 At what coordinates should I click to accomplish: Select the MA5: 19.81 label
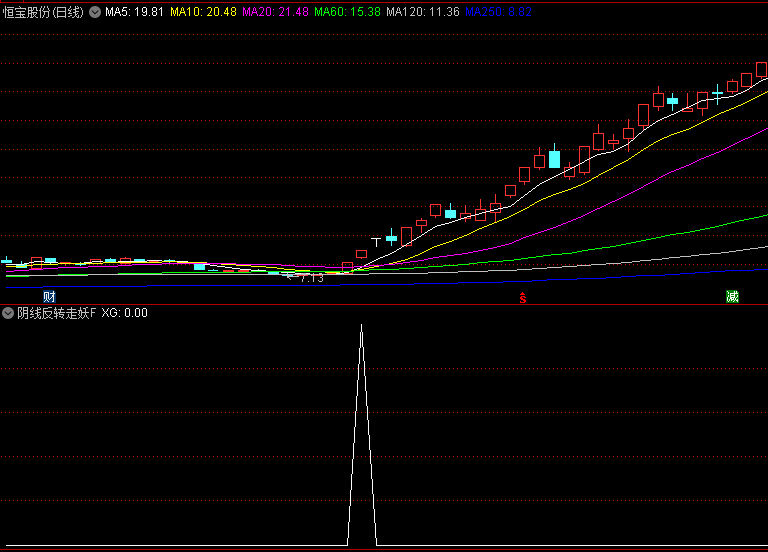click(x=134, y=12)
